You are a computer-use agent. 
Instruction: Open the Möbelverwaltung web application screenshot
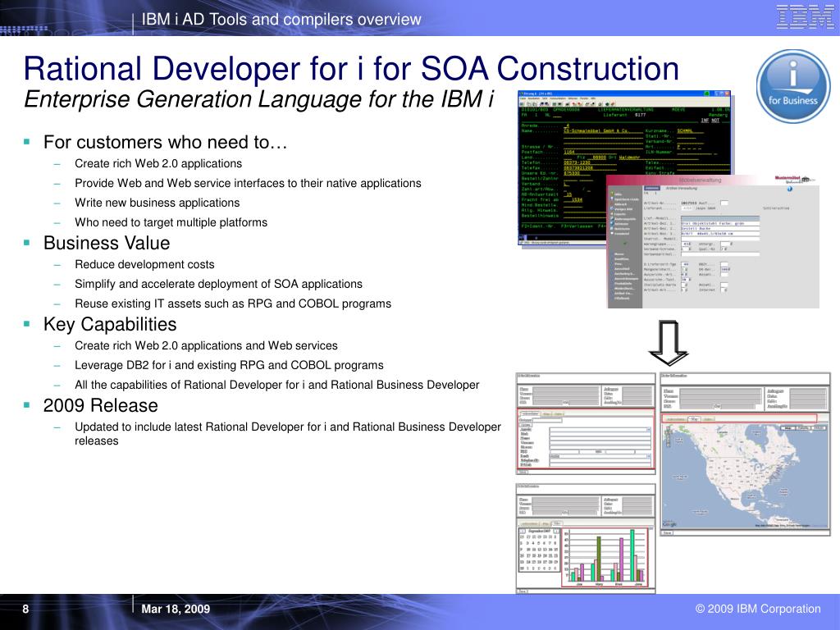[x=713, y=241]
